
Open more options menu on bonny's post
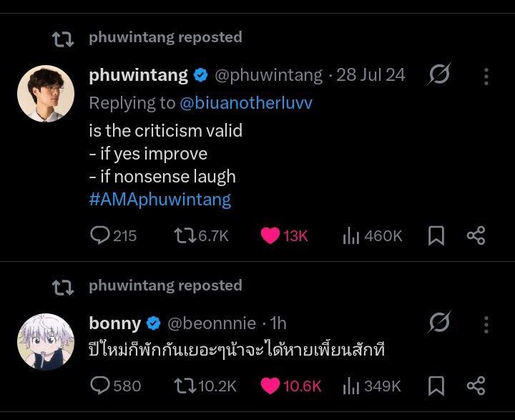coord(486,323)
